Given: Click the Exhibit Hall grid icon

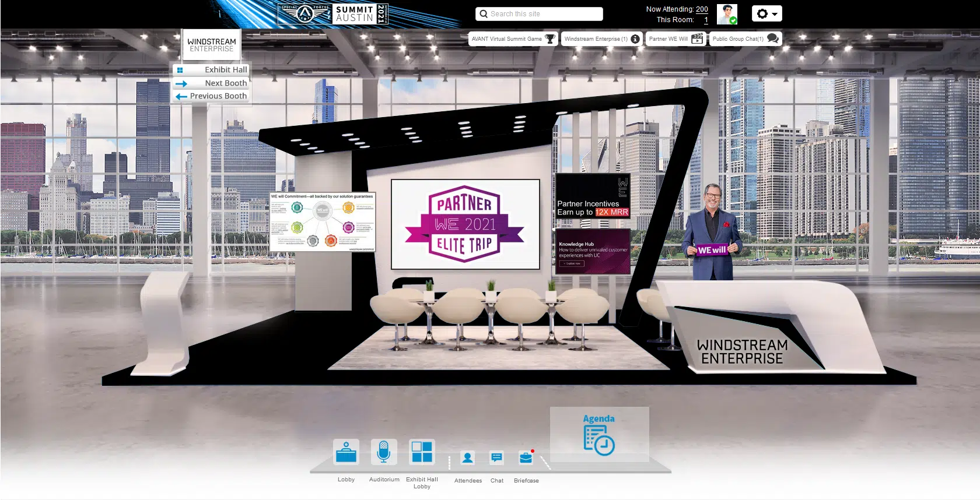Looking at the screenshot, I should [x=180, y=70].
